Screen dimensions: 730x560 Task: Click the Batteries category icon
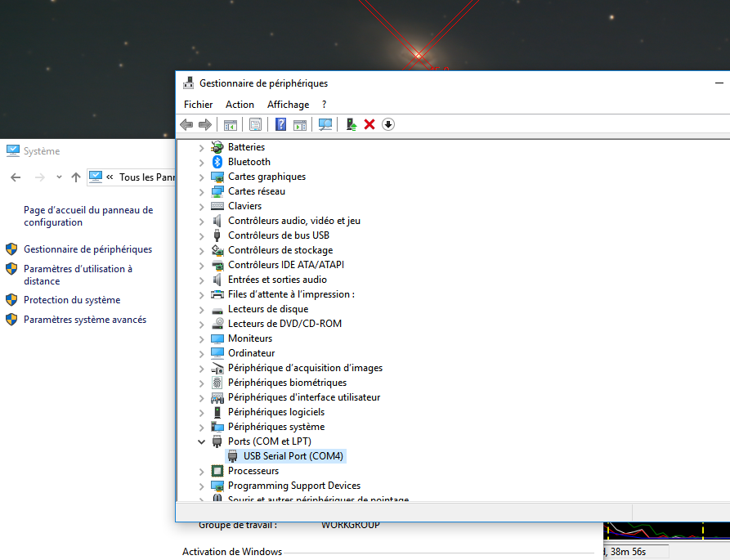217,147
